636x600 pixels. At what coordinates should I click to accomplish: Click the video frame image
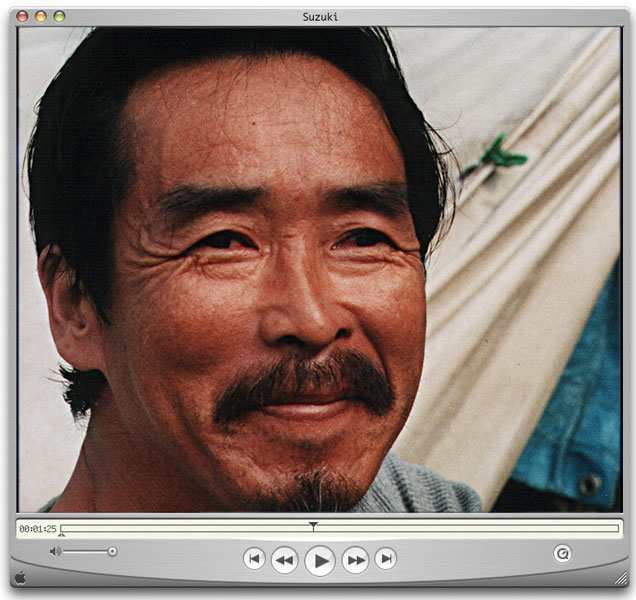(320, 269)
